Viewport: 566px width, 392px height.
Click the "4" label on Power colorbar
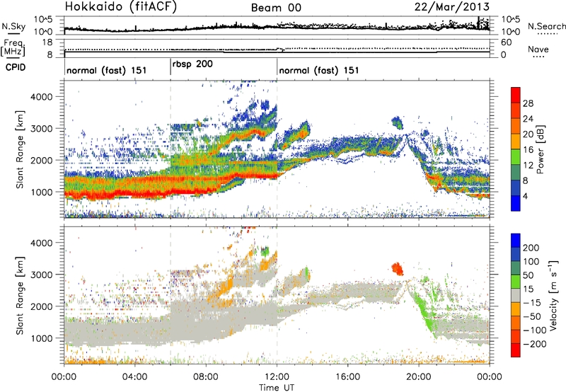pyautogui.click(x=525, y=196)
